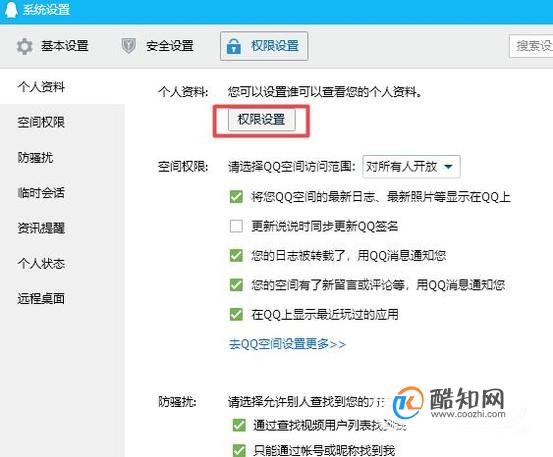Uncheck 将您QQ空间的最新日志 display option
Screen dimensions: 553x457
[236, 196]
